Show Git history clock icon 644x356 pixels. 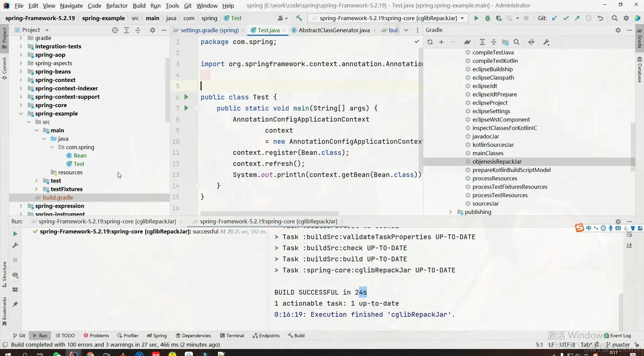click(589, 18)
